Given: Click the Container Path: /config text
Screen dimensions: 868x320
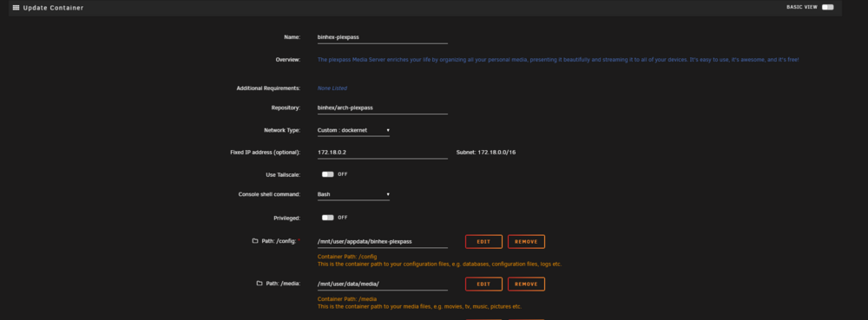Looking at the screenshot, I should click(x=347, y=257).
